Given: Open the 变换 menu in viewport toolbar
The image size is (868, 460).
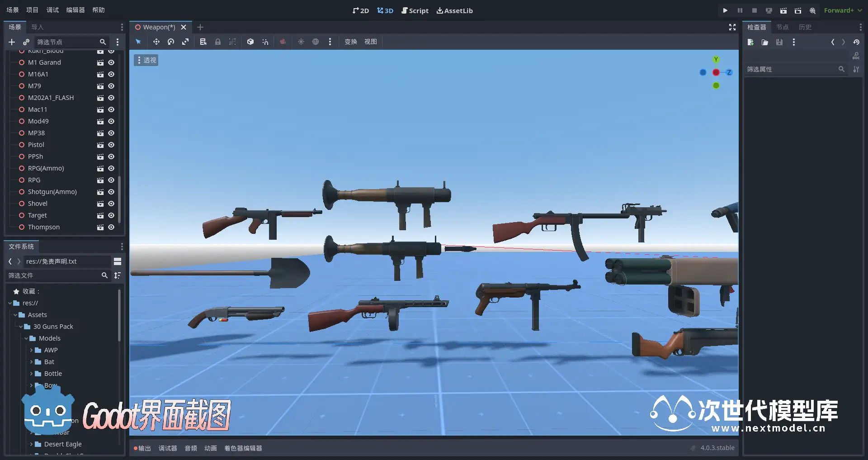Looking at the screenshot, I should [x=351, y=42].
